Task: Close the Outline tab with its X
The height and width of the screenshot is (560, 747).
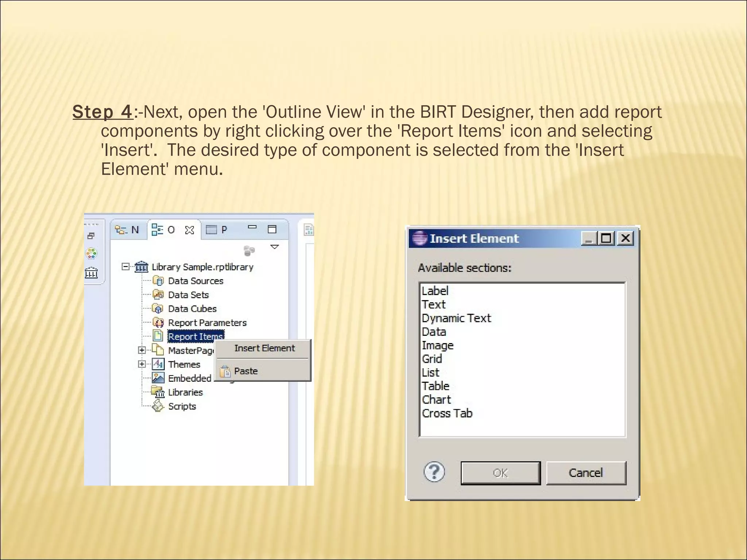Action: click(189, 230)
